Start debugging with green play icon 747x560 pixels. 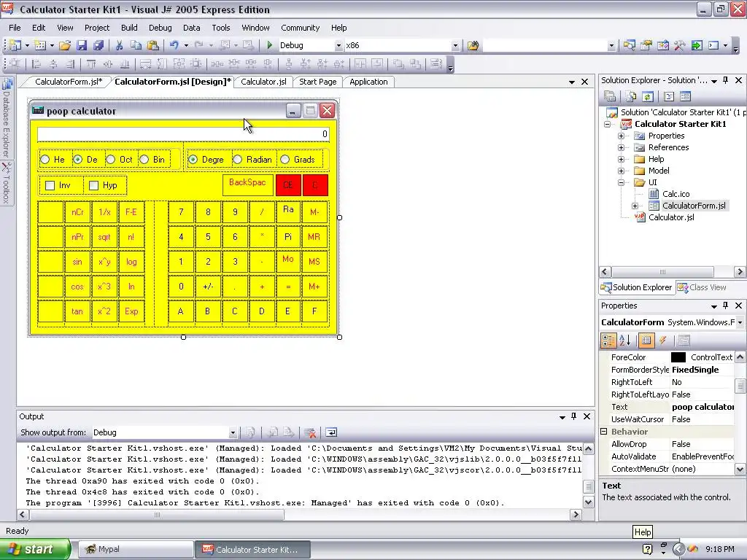[270, 45]
